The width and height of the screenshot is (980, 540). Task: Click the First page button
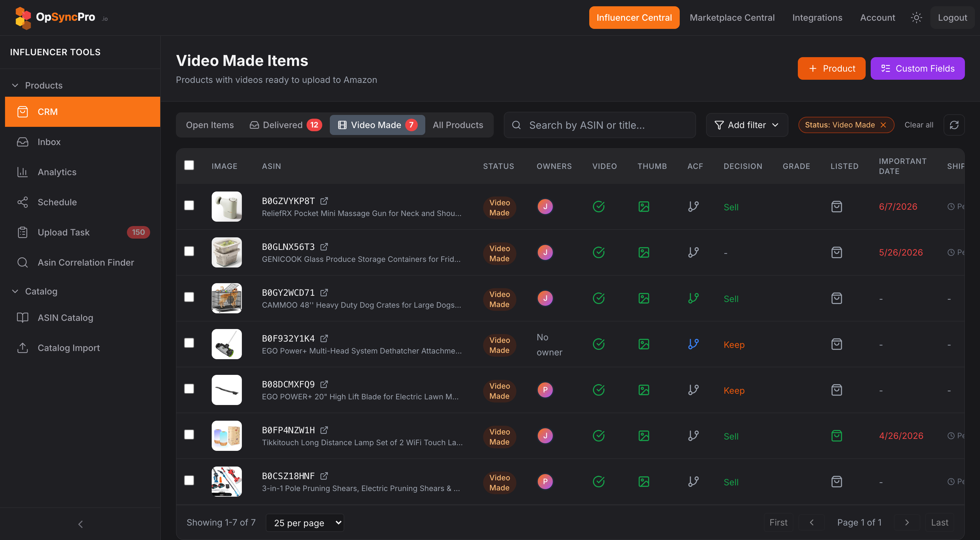pos(778,522)
